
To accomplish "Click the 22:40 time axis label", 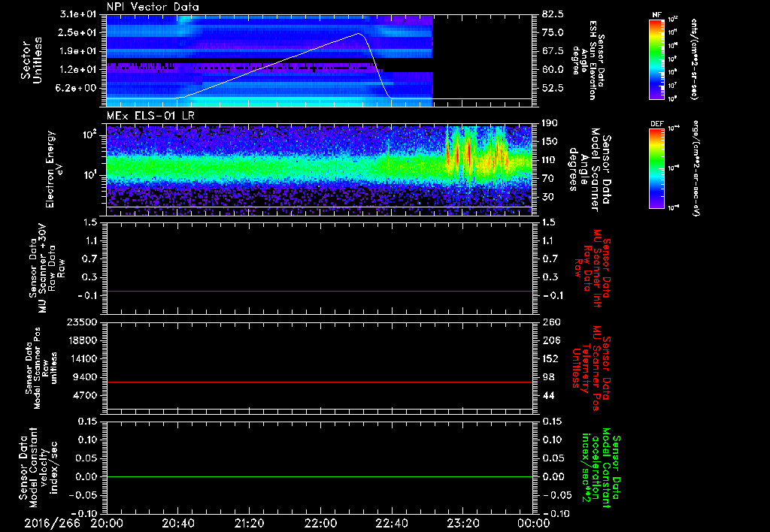I will click(392, 523).
